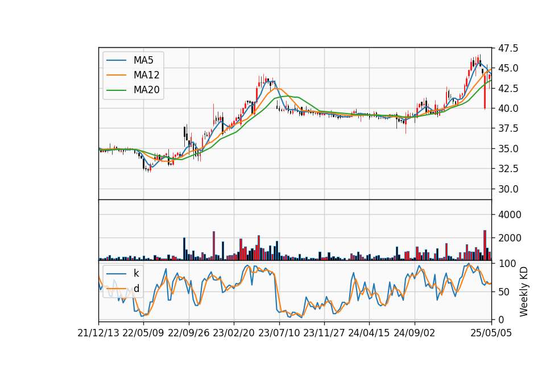
Task: Click the 30.0 price axis label
Action: (508, 189)
